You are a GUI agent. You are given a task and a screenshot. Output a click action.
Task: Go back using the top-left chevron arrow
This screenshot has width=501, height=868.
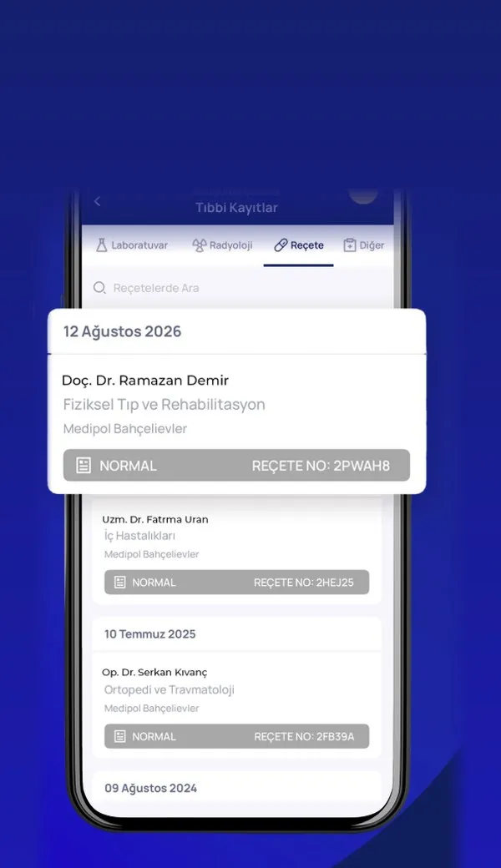[98, 201]
